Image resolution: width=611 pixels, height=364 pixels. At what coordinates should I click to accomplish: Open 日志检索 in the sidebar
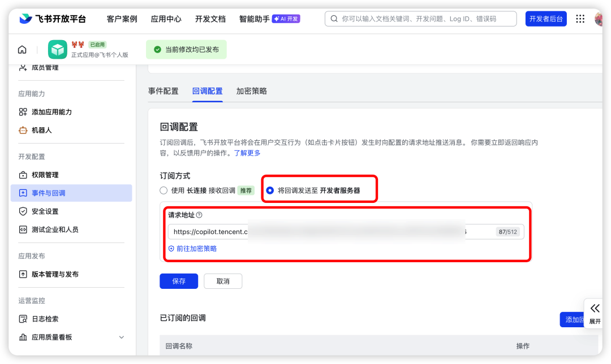45,319
